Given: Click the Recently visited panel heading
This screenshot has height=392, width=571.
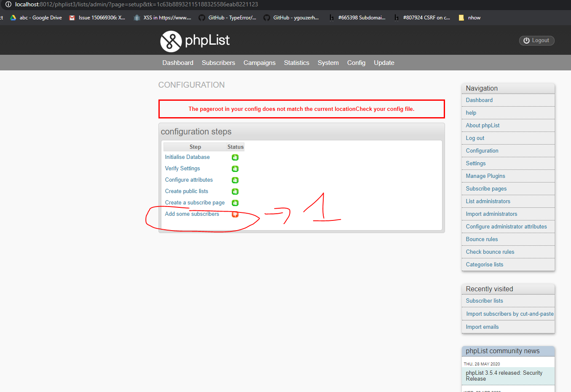Looking at the screenshot, I should (489, 289).
